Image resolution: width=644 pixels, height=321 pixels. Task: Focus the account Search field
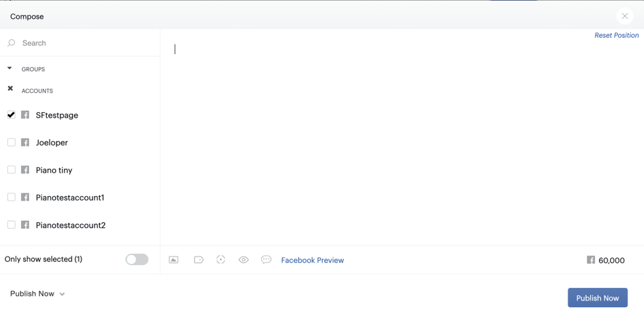click(x=80, y=43)
